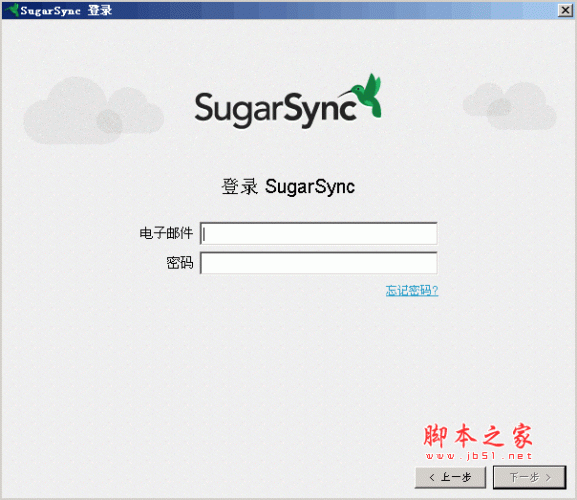Screen dimensions: 577x500
Task: Go back with the 上一步 button
Action: click(450, 478)
